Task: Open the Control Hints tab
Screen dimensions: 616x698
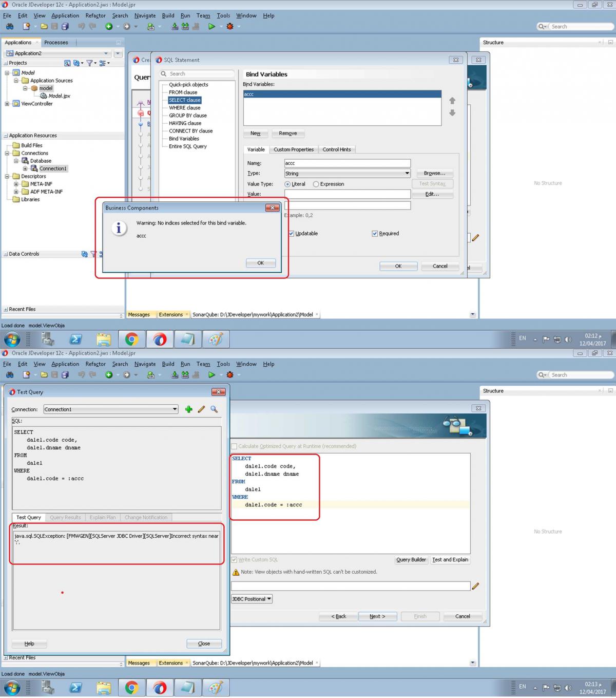Action: (337, 149)
